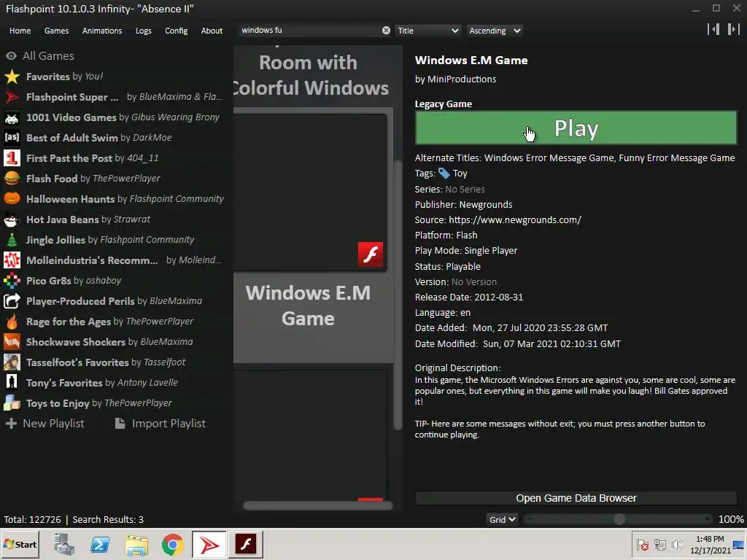Viewport: 747px width, 560px height.
Task: Select the 1001 Video Games playlist icon
Action: click(x=12, y=117)
